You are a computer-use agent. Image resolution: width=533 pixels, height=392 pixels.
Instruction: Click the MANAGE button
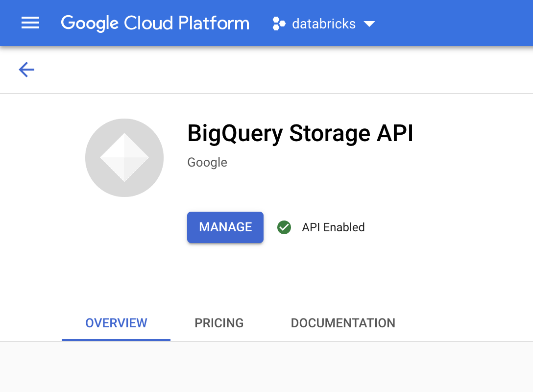point(225,227)
